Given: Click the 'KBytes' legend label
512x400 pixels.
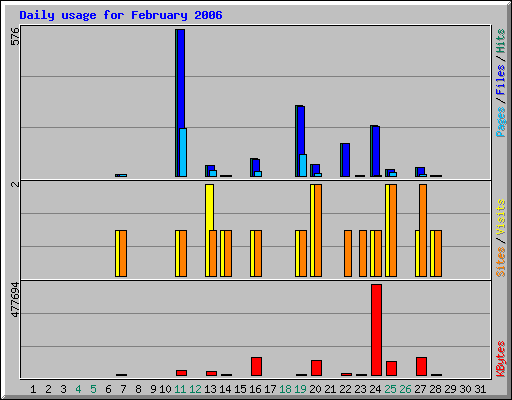Looking at the screenshot, I should tap(500, 359).
